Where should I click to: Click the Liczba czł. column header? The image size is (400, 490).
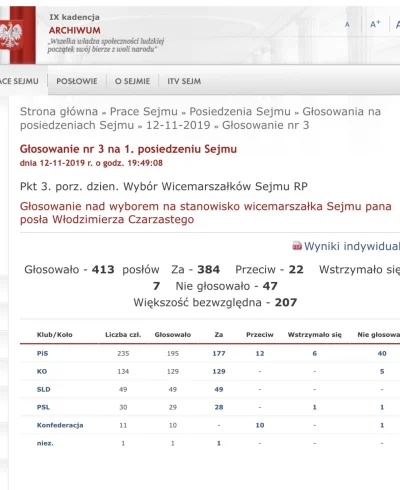(123, 335)
